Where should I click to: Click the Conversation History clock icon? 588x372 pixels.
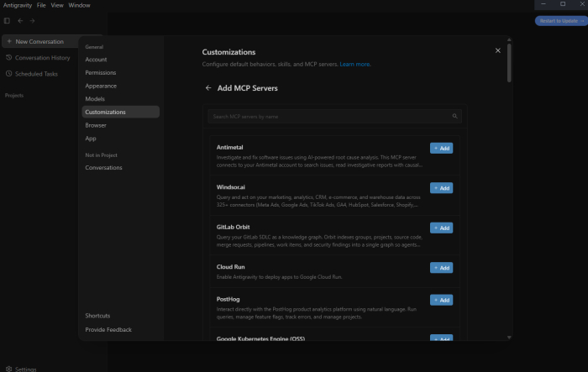click(x=8, y=57)
